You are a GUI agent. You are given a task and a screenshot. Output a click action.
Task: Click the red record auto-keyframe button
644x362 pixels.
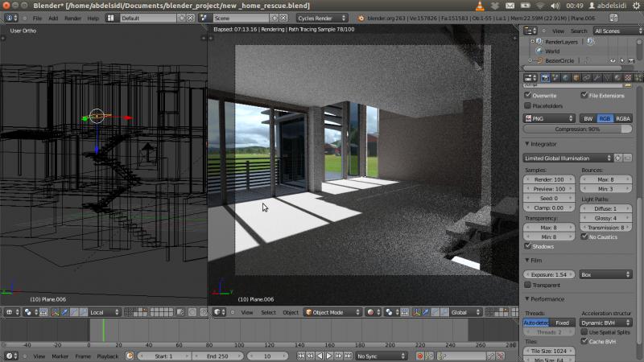tap(419, 356)
